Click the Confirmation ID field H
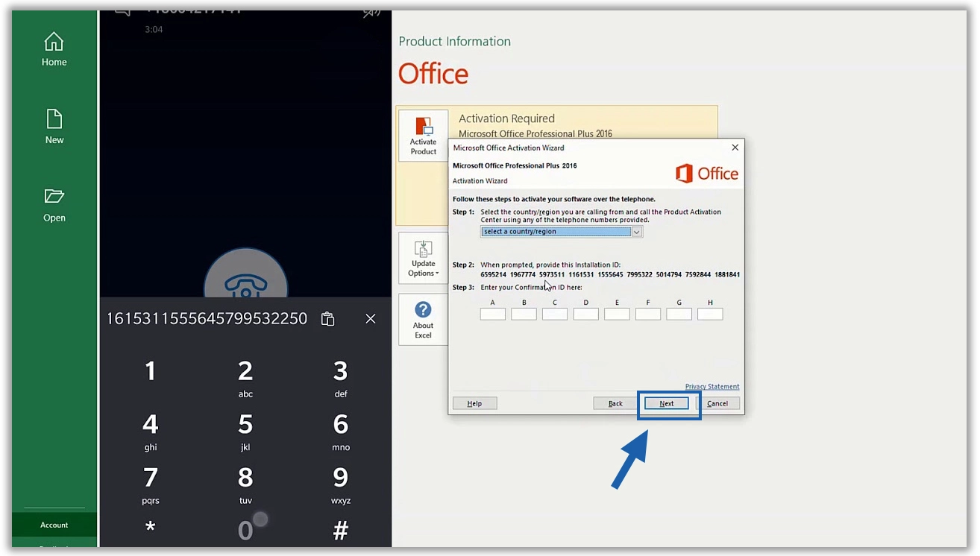 (x=710, y=314)
